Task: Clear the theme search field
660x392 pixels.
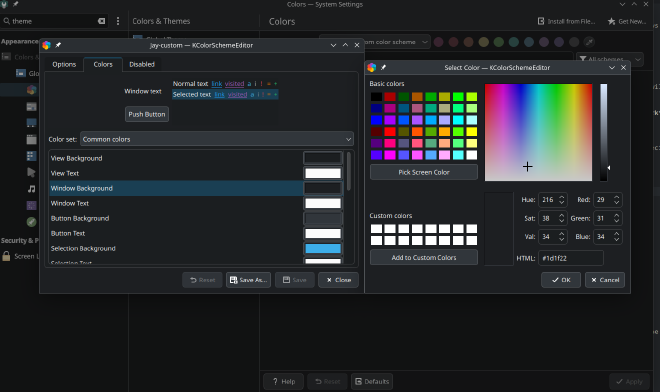Action: (x=101, y=21)
